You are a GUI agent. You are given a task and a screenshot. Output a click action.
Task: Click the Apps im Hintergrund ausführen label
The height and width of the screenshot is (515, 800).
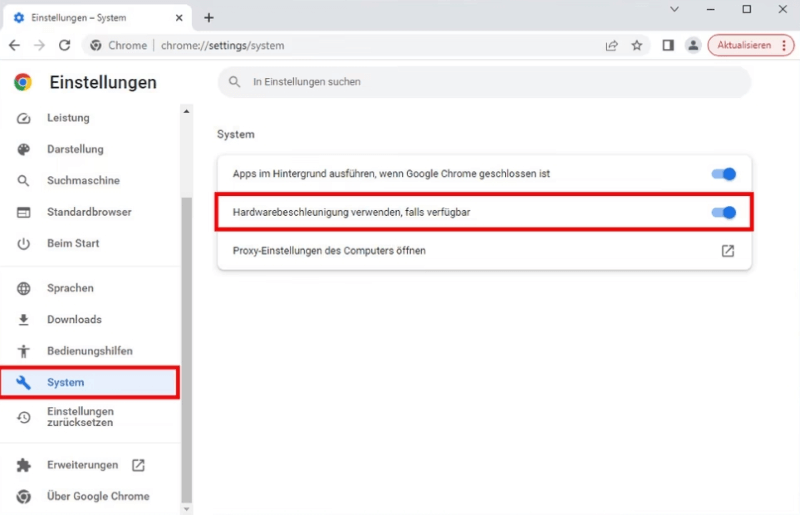(391, 174)
